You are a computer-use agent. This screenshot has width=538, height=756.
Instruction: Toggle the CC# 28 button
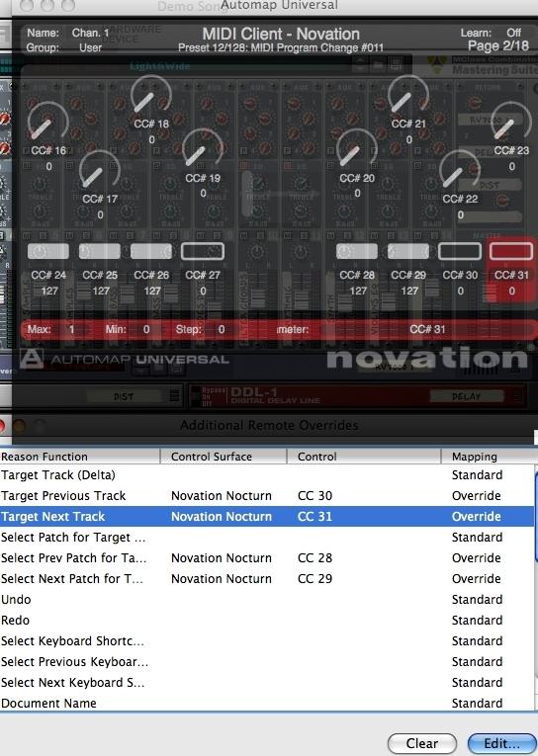357,251
